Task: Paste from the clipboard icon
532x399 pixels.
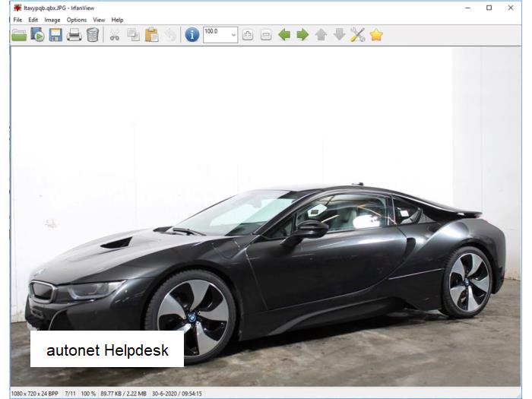Action: (x=152, y=35)
